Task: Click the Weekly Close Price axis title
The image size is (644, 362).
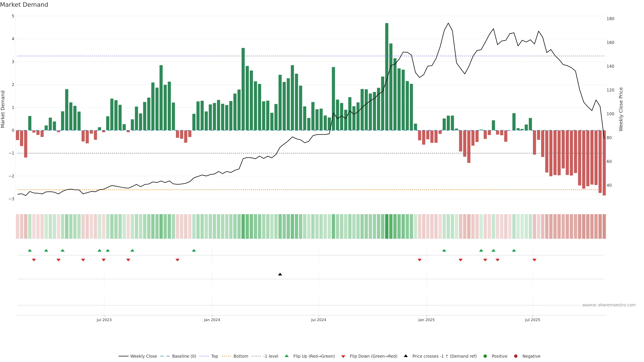Action: pyautogui.click(x=621, y=109)
